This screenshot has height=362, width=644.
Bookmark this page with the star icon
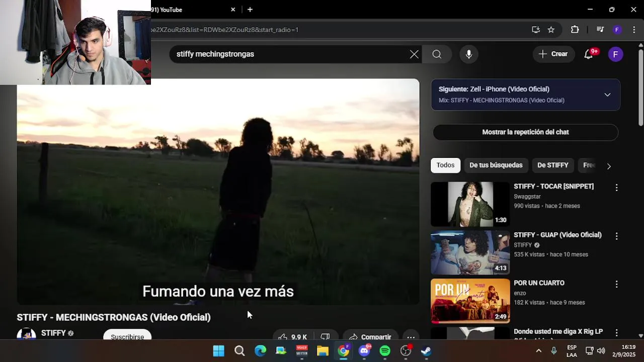[x=551, y=30]
